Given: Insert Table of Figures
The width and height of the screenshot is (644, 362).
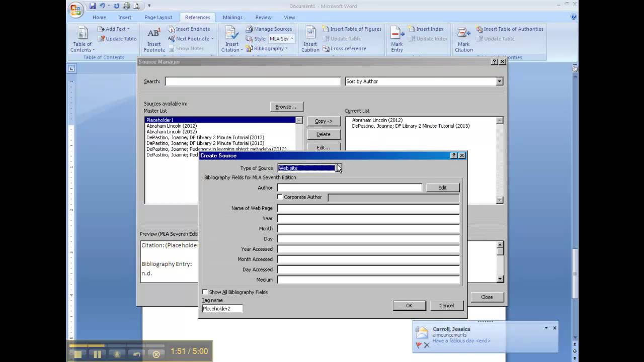Looking at the screenshot, I should (351, 29).
